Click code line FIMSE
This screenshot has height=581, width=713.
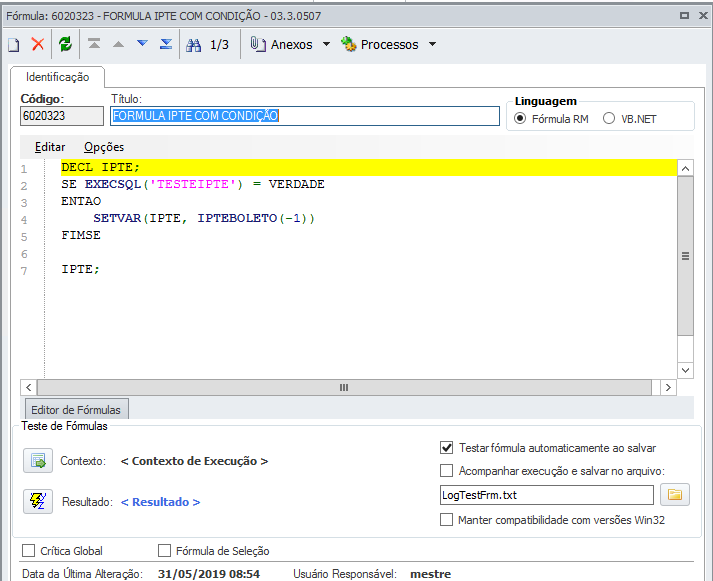click(x=81, y=235)
